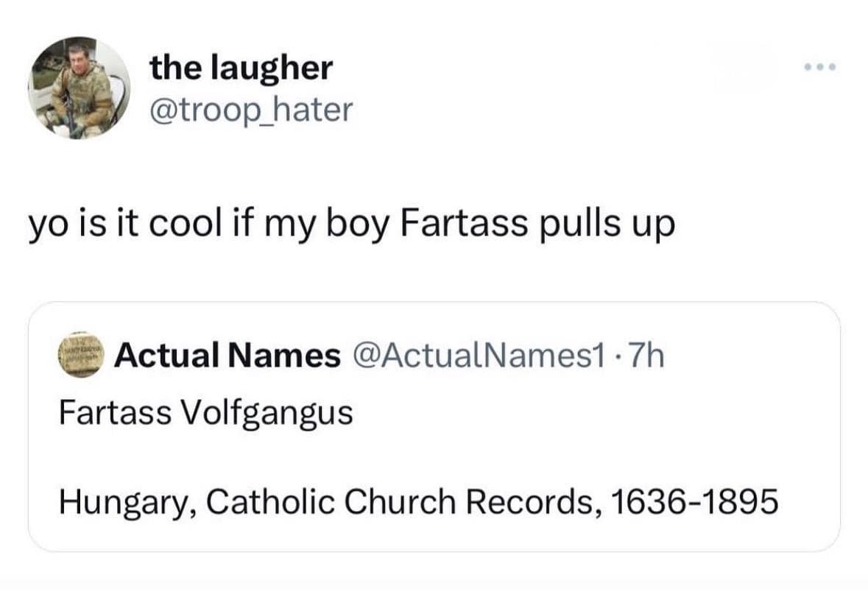The image size is (868, 600).
Task: Click the laugher's profile avatar
Action: pos(80,88)
